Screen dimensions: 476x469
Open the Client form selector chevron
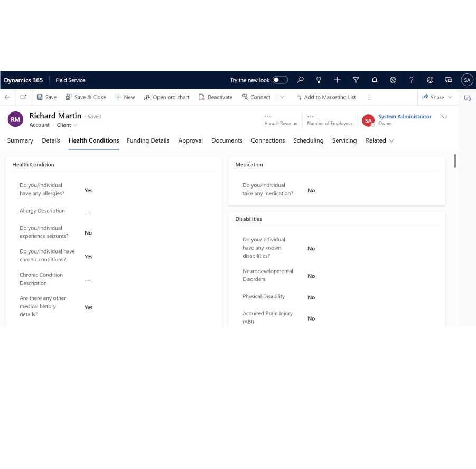pos(76,125)
